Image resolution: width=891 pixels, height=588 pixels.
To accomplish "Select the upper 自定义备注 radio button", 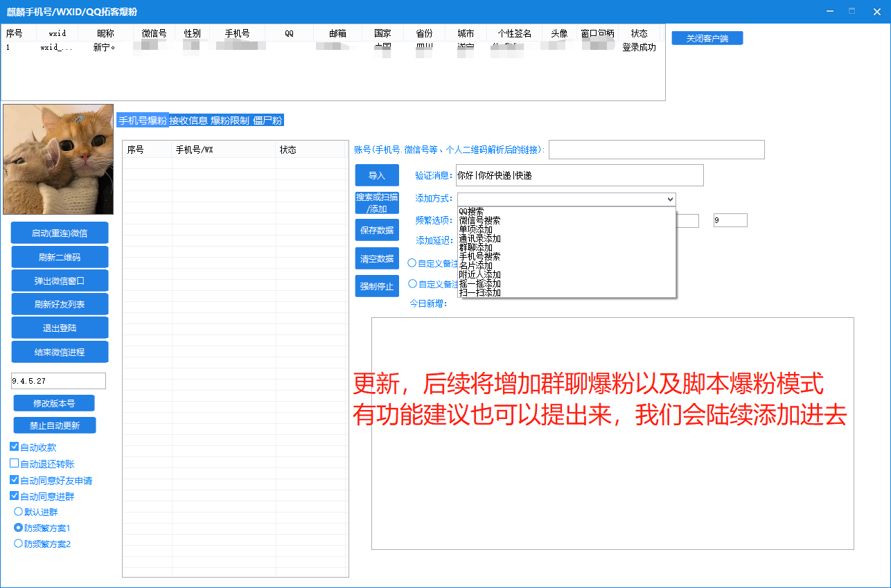I will click(412, 263).
